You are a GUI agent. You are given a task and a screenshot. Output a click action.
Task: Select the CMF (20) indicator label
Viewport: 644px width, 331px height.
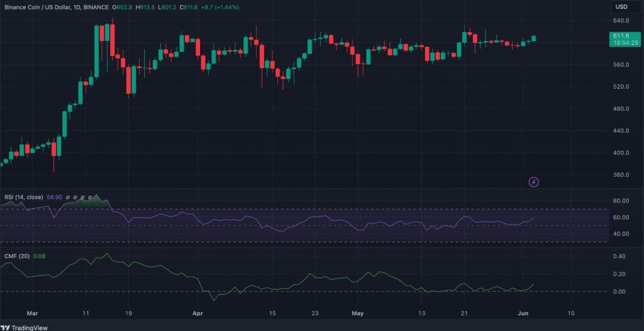click(x=17, y=256)
